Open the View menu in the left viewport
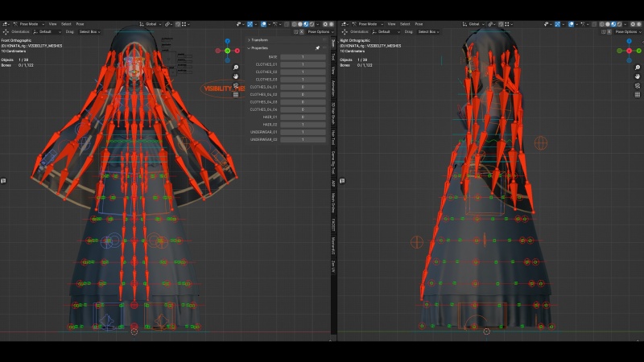 point(52,24)
